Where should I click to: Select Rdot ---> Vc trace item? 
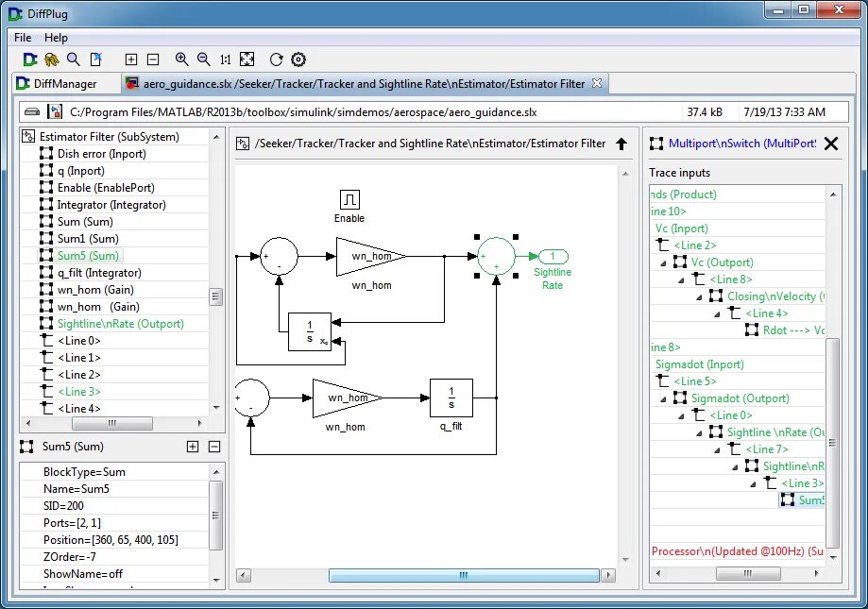(793, 330)
